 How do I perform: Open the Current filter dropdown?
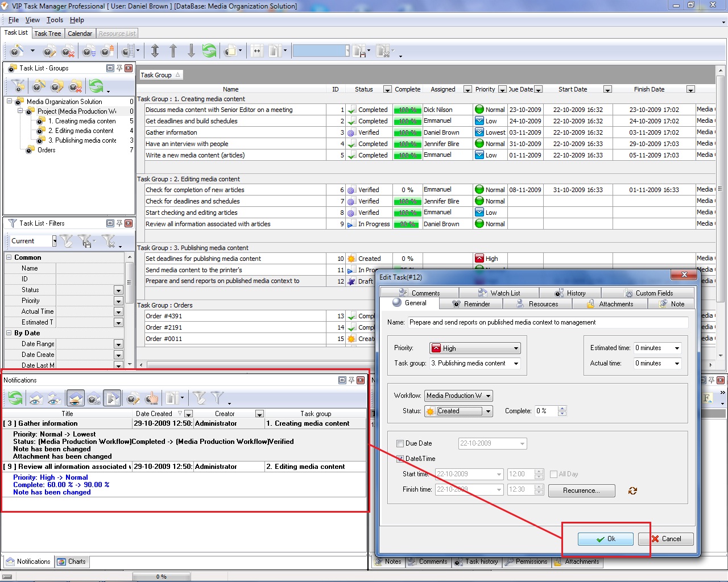click(x=55, y=241)
